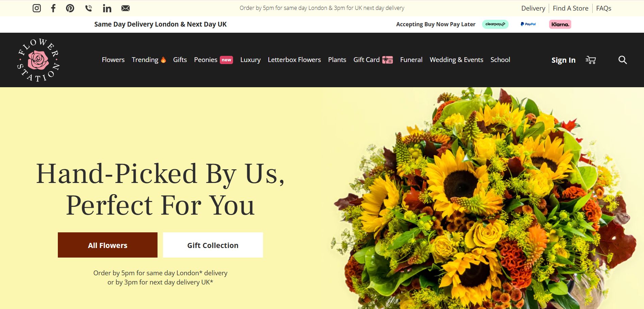This screenshot has height=309, width=644.
Task: Open the Flowers menu
Action: 113,60
